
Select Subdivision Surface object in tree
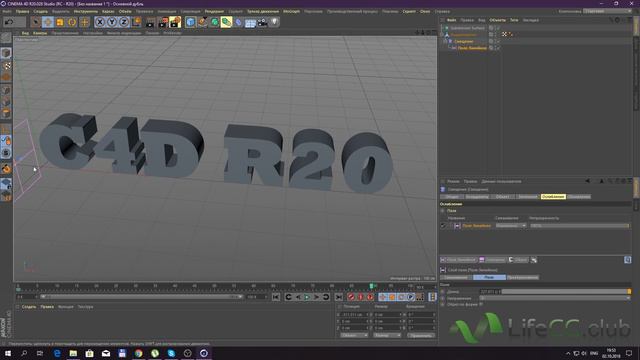[x=467, y=28]
